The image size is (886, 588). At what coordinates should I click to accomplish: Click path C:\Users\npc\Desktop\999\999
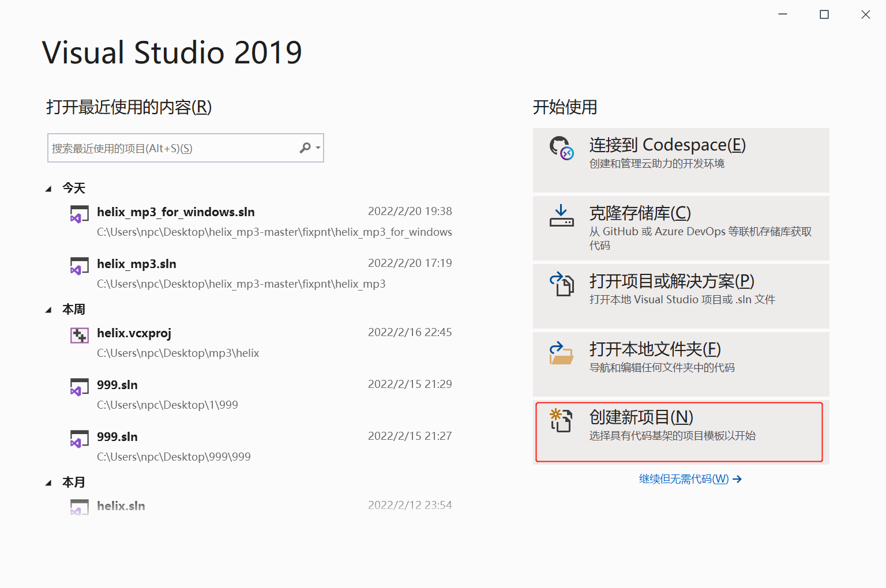point(174,457)
